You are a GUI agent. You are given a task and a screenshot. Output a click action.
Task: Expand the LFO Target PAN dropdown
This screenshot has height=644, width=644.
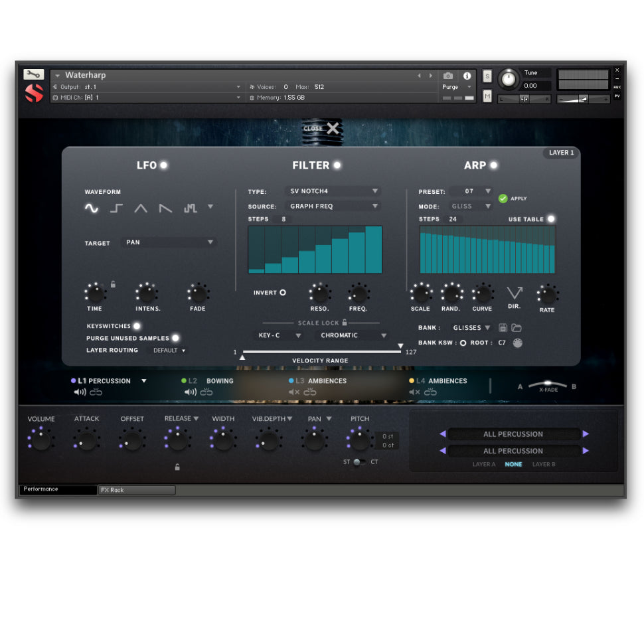[x=169, y=242]
